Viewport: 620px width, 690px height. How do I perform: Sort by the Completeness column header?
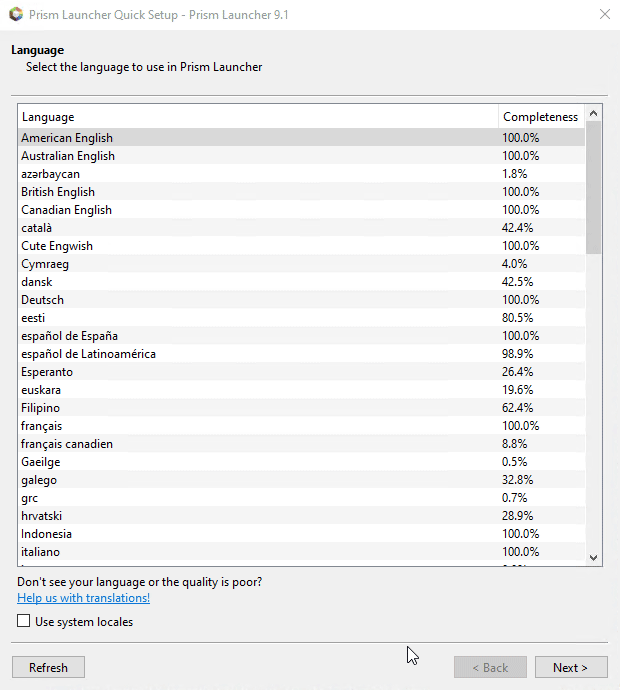[540, 117]
